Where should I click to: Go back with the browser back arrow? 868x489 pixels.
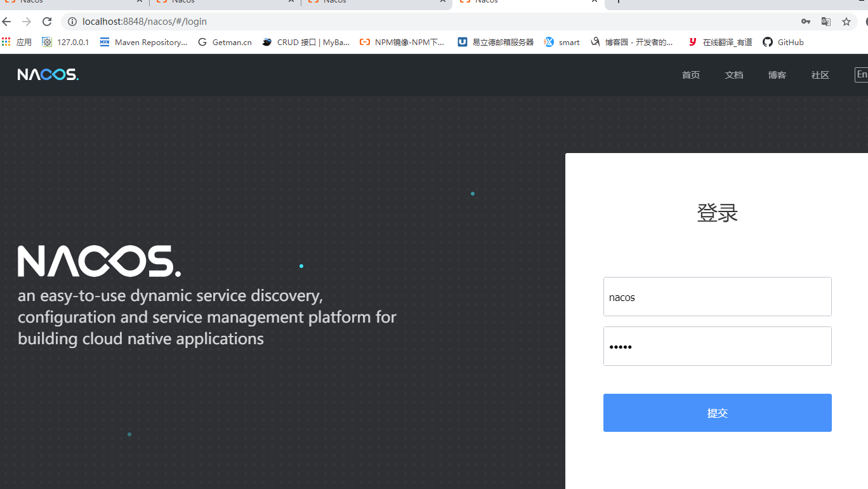click(7, 22)
